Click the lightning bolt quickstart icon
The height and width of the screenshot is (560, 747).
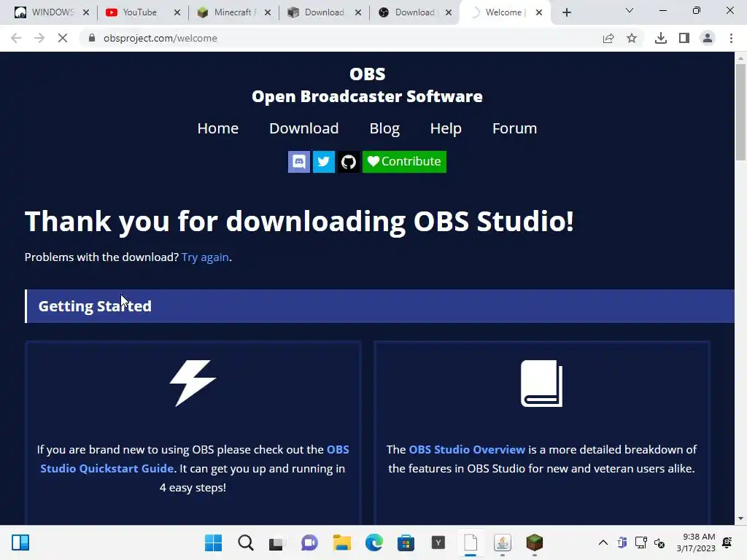[x=193, y=384]
